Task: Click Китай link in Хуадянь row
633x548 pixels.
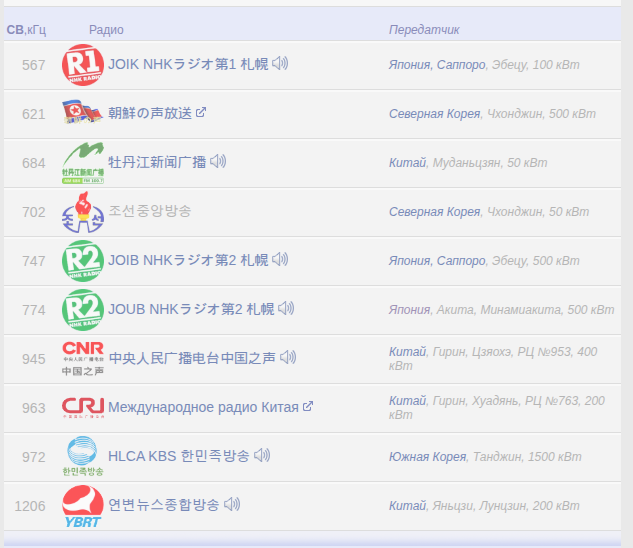Action: pos(407,401)
